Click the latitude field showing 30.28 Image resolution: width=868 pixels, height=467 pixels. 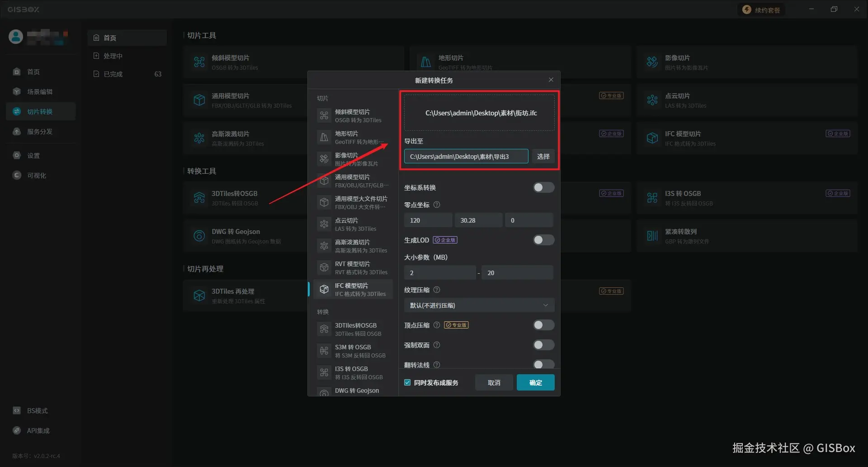coord(478,220)
